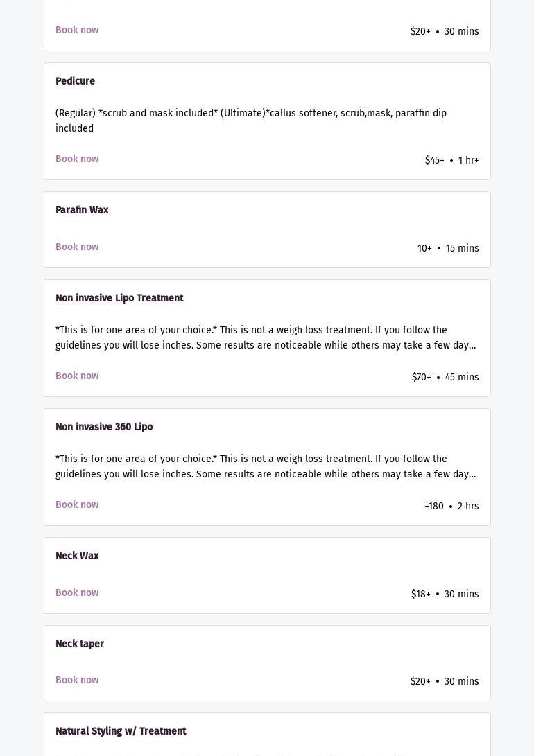Screen dimensions: 534x756
Task: Click the Non invasive Lipo Treatment title
Action: pos(119,298)
